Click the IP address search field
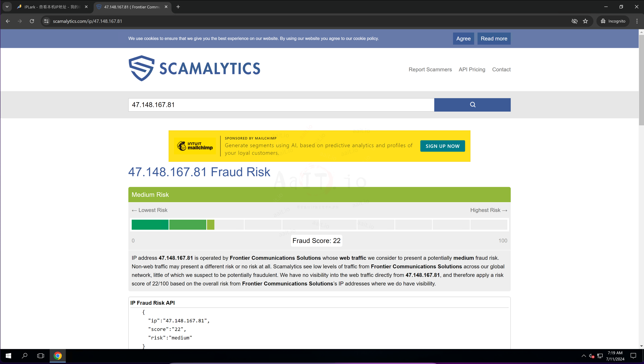Viewport: 644px width, 364px height. [x=281, y=105]
